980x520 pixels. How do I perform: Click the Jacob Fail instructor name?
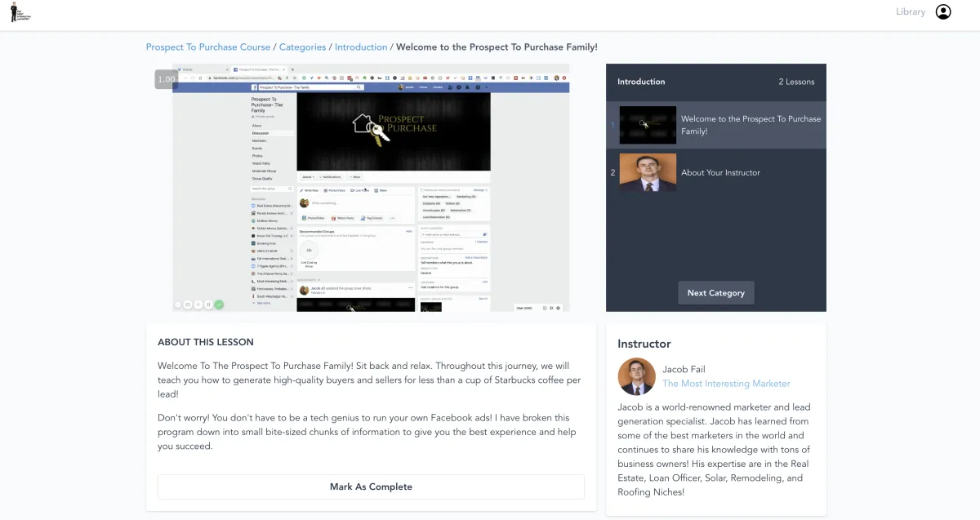tap(684, 369)
